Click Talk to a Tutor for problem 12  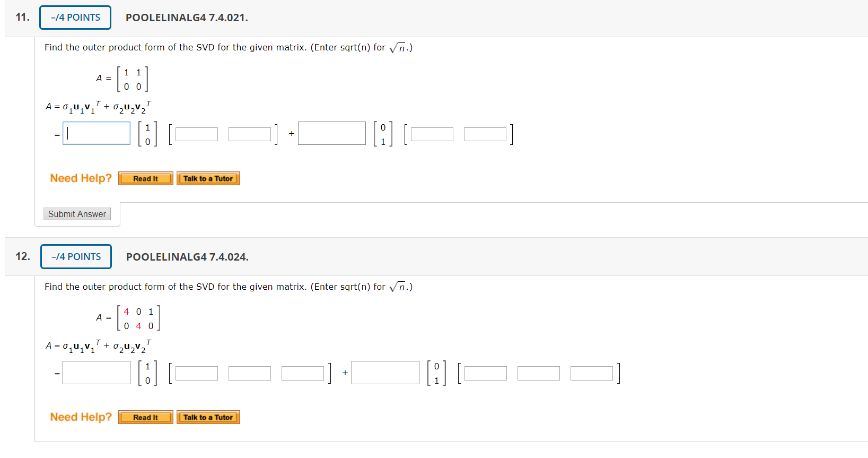(208, 417)
